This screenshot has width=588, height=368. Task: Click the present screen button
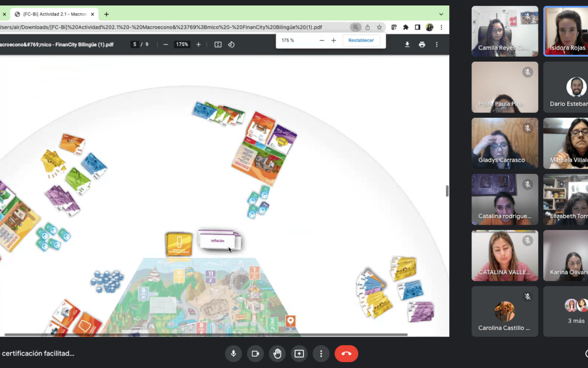pos(299,354)
